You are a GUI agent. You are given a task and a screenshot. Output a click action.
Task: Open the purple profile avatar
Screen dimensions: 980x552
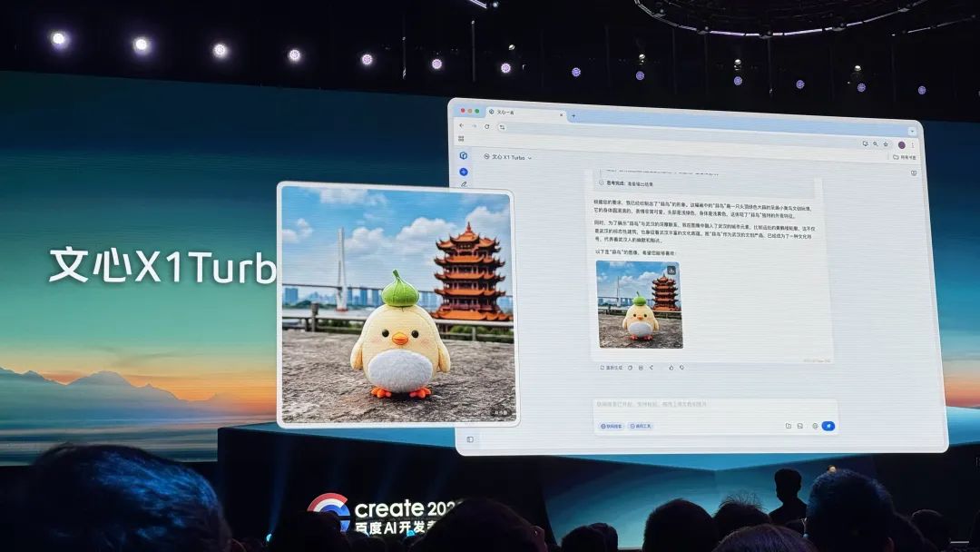[x=902, y=145]
